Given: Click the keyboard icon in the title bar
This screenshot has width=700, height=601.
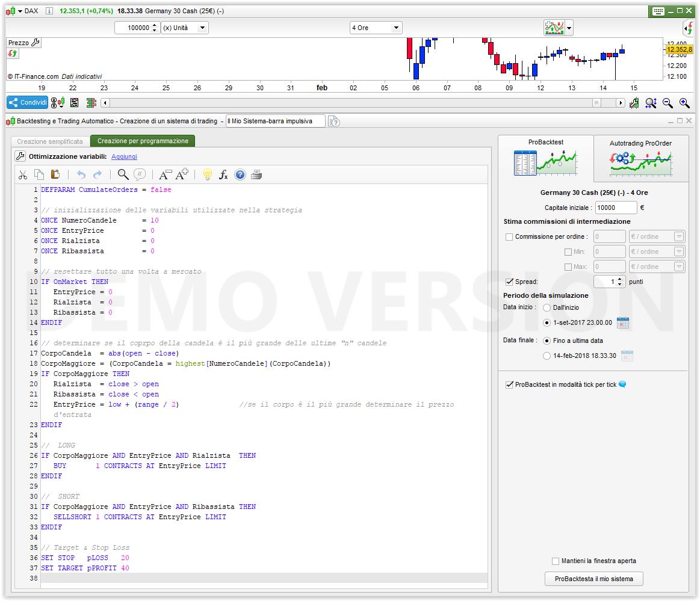Looking at the screenshot, I should tap(658, 11).
